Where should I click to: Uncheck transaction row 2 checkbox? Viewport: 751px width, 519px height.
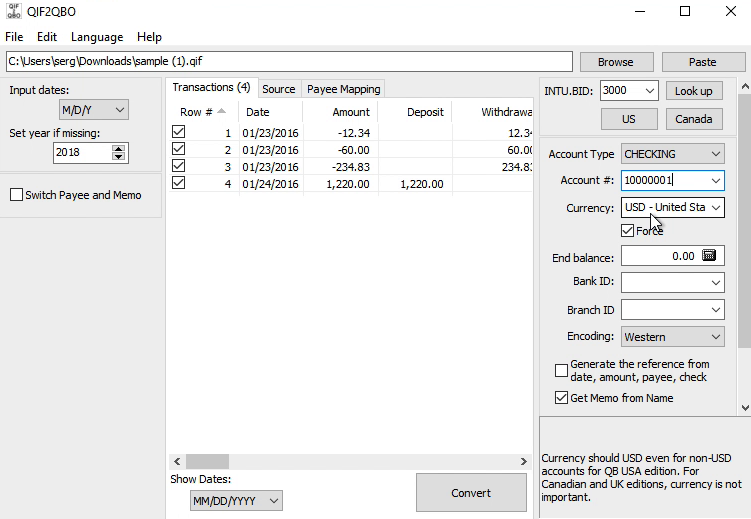179,149
